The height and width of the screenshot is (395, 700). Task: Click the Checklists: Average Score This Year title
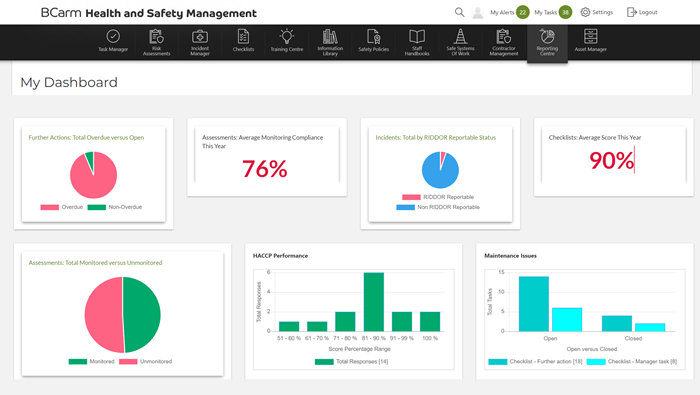point(595,137)
